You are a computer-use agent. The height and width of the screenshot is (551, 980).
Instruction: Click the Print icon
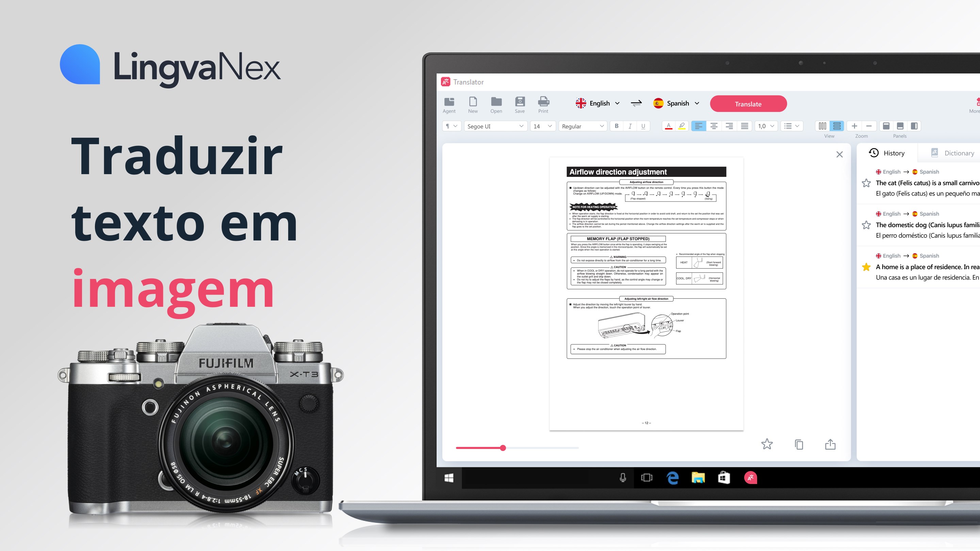(543, 103)
